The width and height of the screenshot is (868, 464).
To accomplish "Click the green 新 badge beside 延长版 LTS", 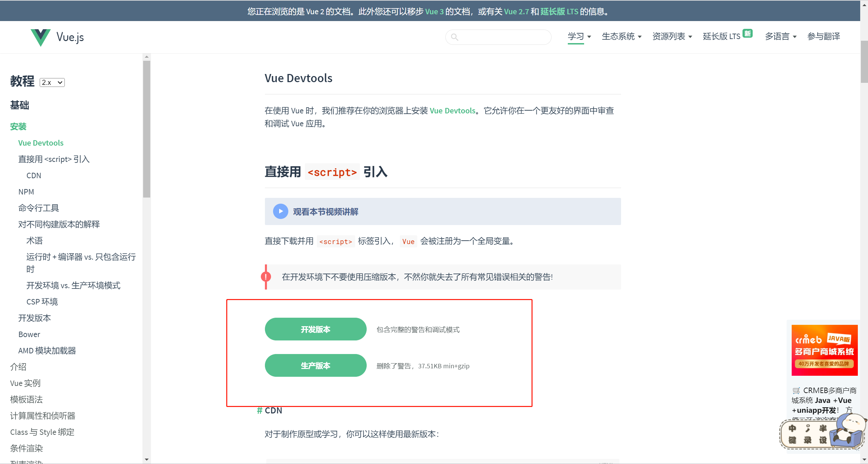I will (x=748, y=33).
